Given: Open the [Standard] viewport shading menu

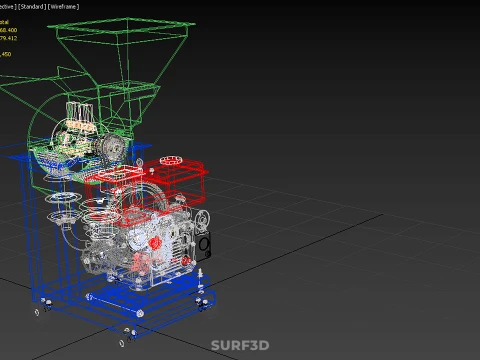Looking at the screenshot, I should click(x=32, y=7).
